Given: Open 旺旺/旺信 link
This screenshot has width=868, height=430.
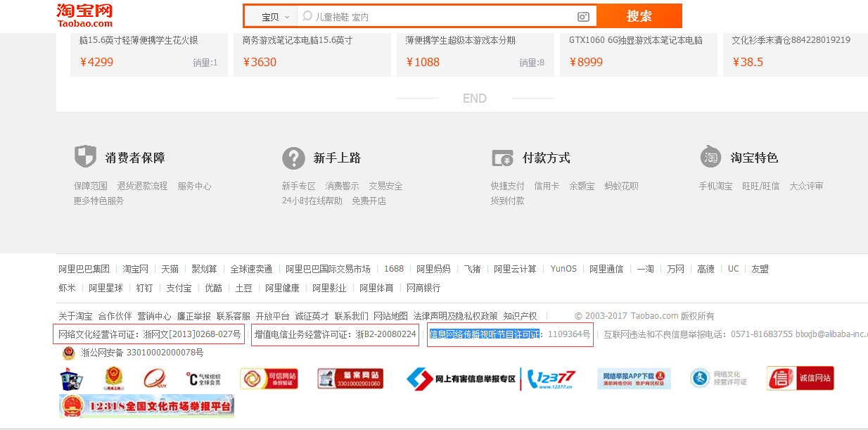Looking at the screenshot, I should point(761,186).
